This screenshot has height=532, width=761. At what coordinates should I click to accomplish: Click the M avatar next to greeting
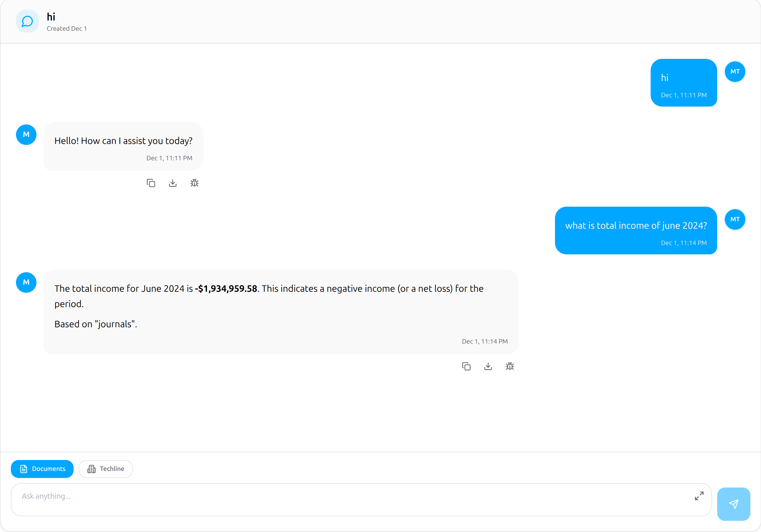click(26, 135)
